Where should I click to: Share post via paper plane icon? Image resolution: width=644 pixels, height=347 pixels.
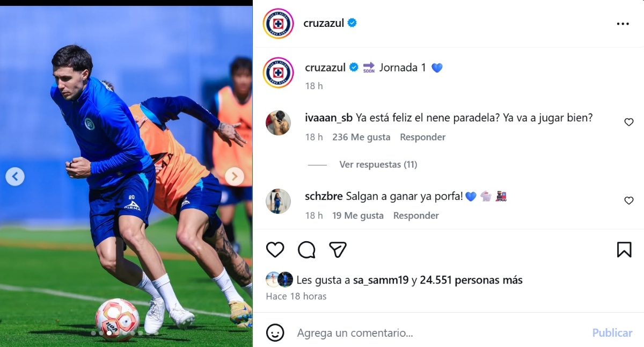tap(338, 249)
